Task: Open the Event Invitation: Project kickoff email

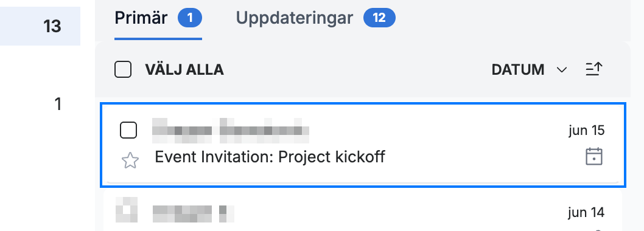Action: click(x=363, y=145)
